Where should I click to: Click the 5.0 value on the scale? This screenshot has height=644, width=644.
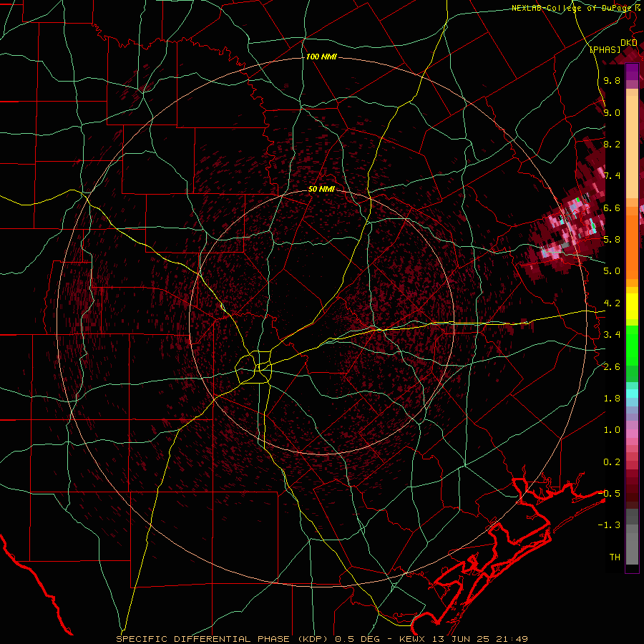[612, 271]
